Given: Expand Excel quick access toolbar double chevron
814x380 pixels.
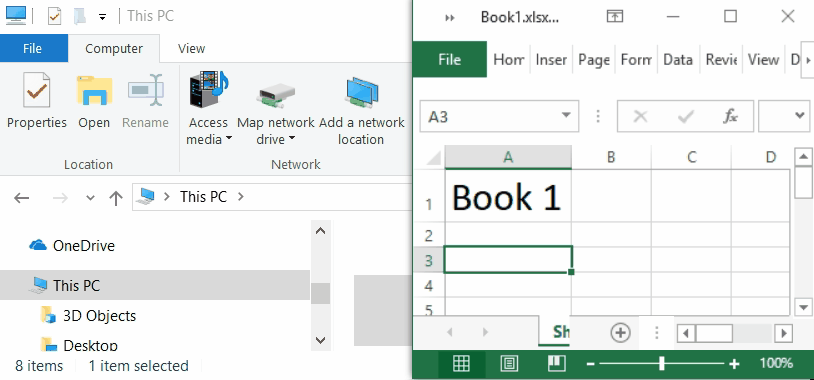Looking at the screenshot, I should click(450, 18).
